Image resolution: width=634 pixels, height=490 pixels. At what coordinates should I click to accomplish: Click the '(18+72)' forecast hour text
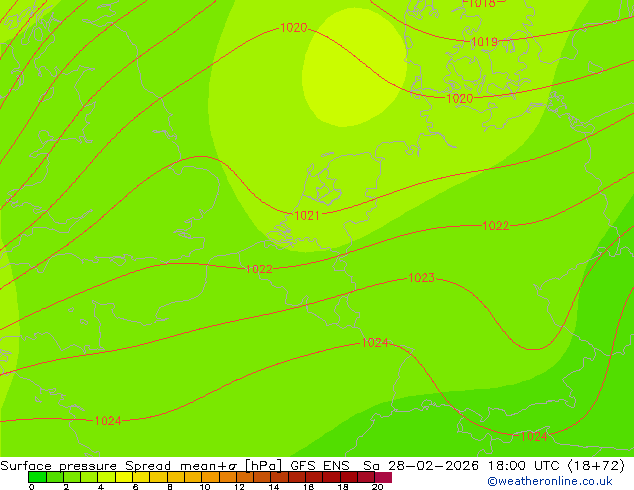(x=596, y=466)
